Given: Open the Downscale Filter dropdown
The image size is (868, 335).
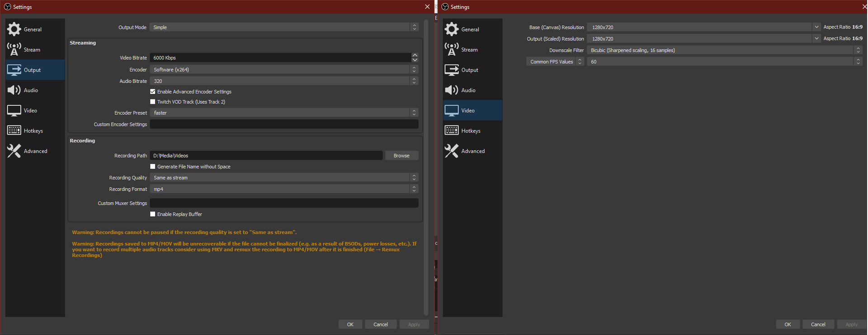Looking at the screenshot, I should (x=725, y=50).
